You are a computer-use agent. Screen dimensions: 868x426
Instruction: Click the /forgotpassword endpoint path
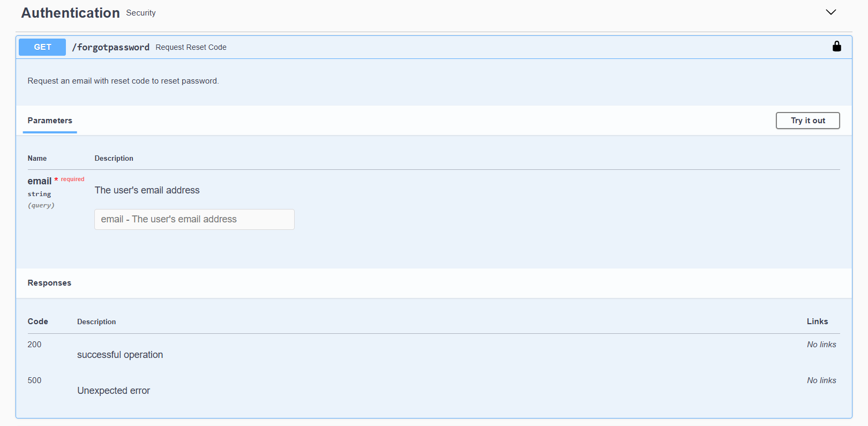(x=111, y=47)
